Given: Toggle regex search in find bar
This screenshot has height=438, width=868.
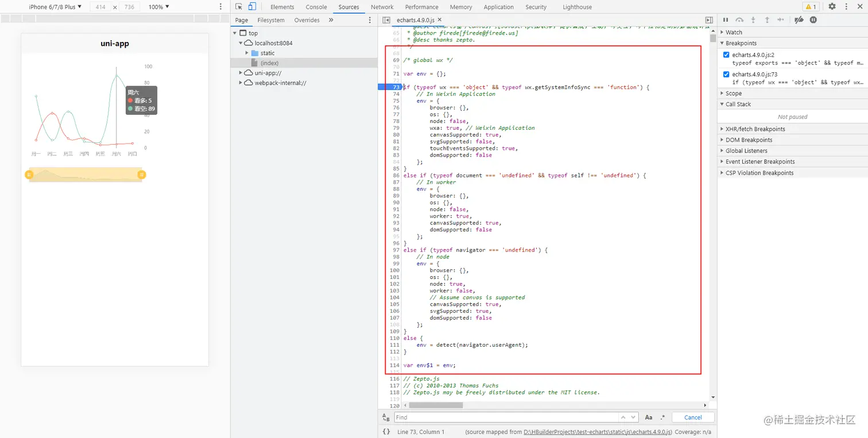Looking at the screenshot, I should (x=662, y=417).
